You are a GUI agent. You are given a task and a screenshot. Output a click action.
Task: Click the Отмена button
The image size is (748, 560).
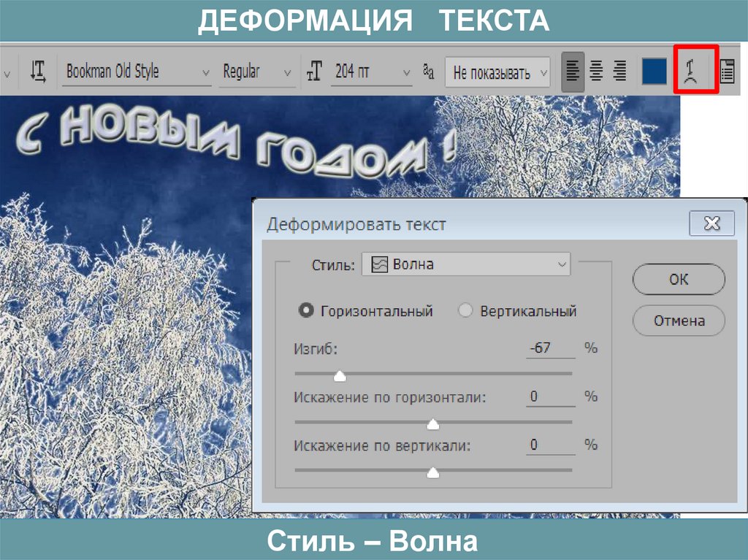679,321
